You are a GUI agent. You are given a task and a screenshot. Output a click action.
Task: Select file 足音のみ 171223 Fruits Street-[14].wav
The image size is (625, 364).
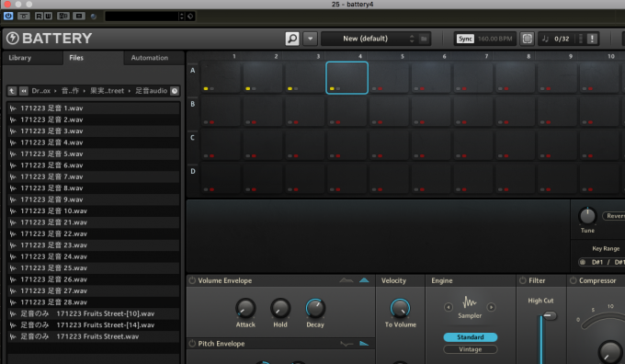[94, 324]
